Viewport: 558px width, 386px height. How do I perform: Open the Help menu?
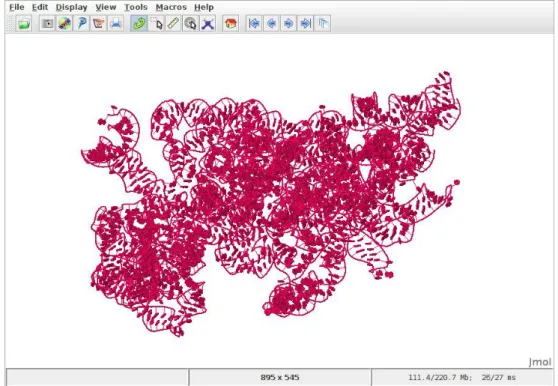click(204, 7)
